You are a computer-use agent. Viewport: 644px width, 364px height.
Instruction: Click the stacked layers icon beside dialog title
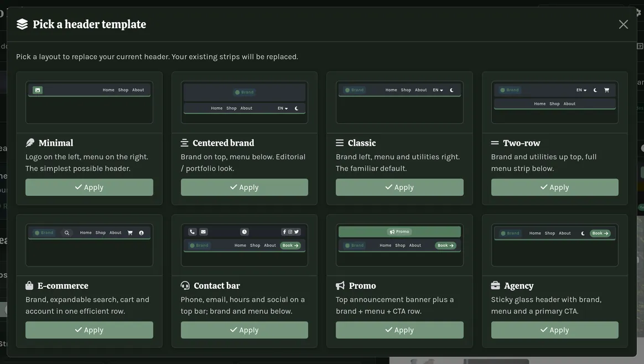tap(22, 24)
